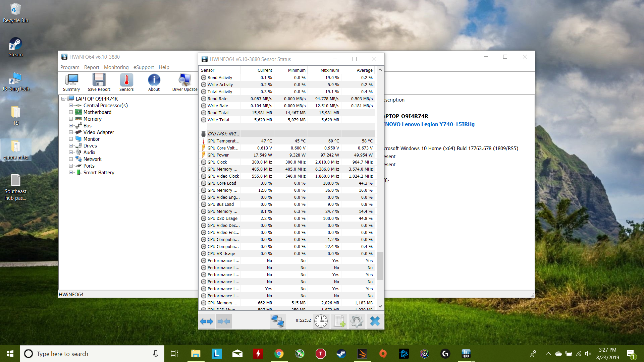
Task: Expand Memory tree node
Action: (x=71, y=119)
